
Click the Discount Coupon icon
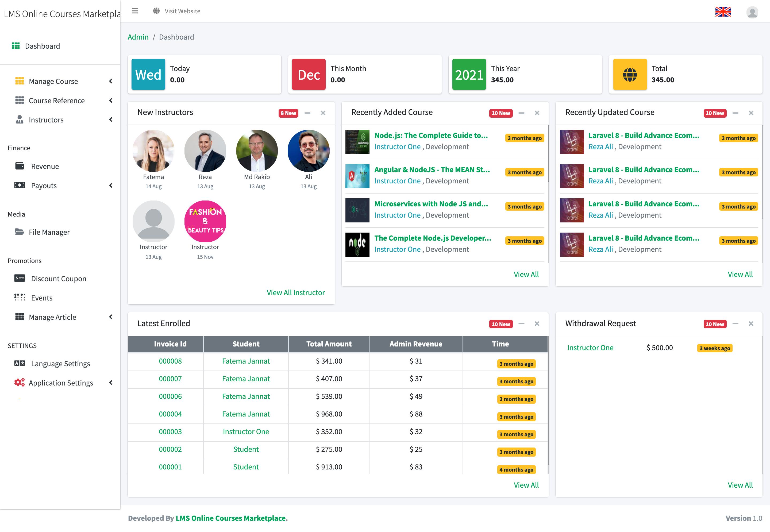[19, 278]
